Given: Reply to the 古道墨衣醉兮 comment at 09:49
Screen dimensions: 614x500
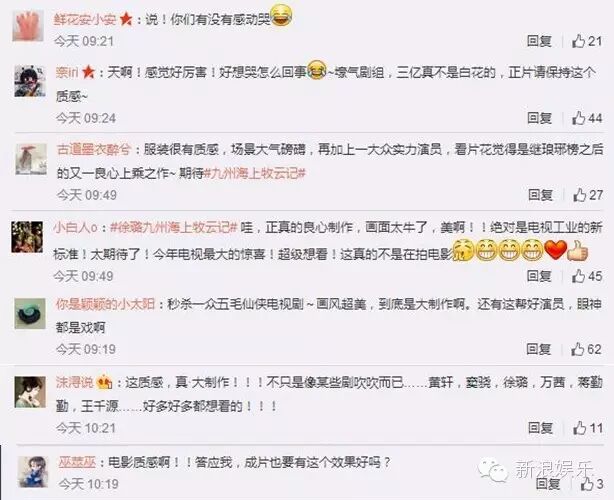Looking at the screenshot, I should pos(540,195).
